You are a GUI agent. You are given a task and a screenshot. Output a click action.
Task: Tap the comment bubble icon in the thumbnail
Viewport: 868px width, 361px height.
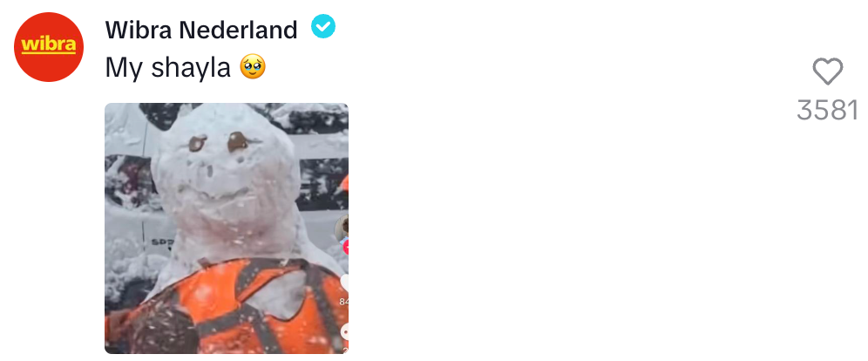pos(345,332)
